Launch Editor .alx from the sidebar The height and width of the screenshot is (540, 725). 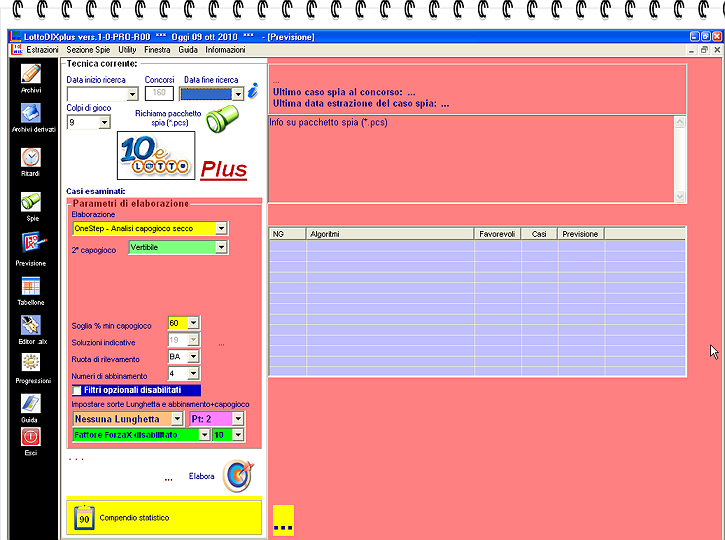31,325
